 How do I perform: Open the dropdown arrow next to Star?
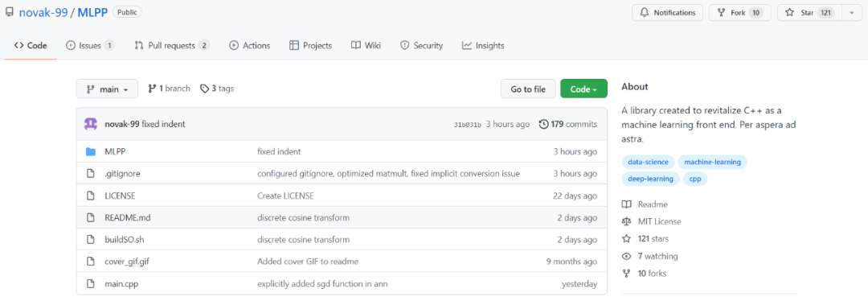[x=851, y=13]
